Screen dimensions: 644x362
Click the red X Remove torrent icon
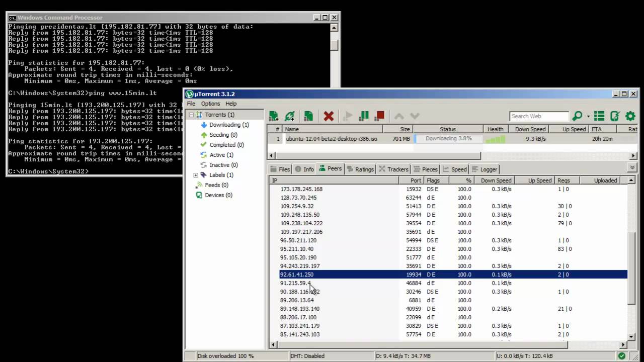329,116
